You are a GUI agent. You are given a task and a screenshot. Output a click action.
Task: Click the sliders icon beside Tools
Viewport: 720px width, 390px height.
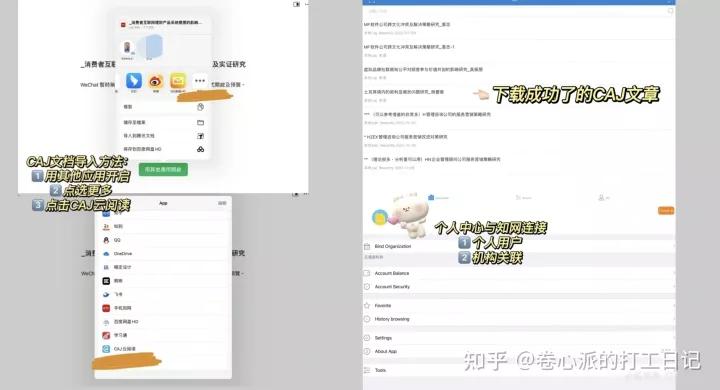367,370
